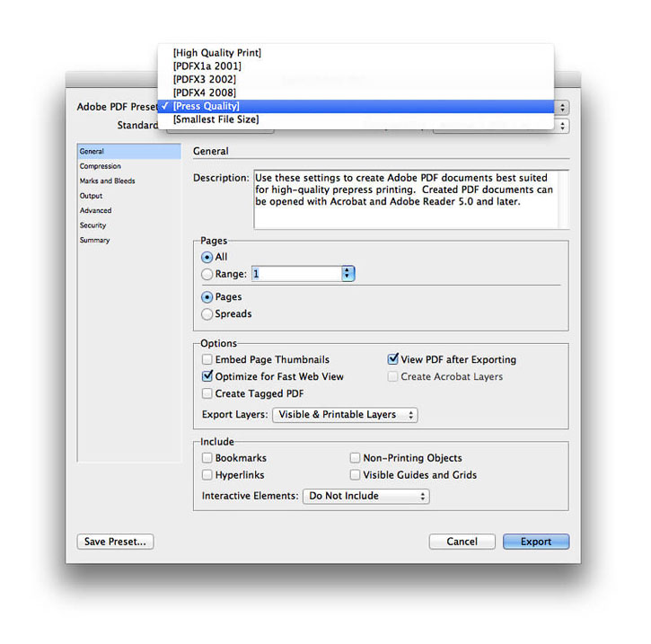Select the High Quality Print preset

(356, 53)
